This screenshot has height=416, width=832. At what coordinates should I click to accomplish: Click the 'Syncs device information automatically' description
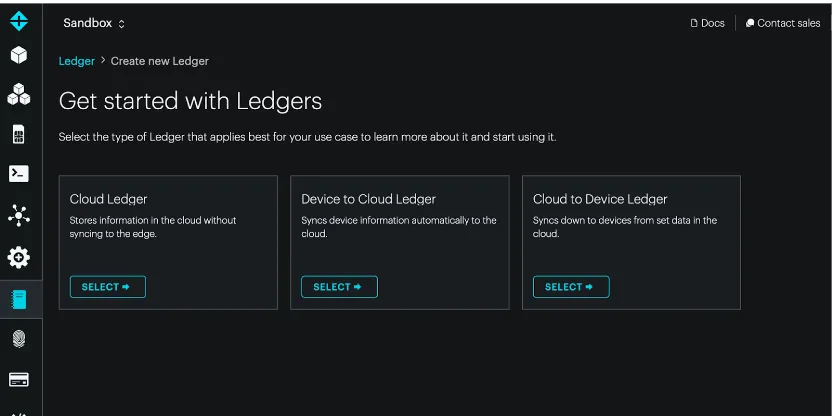point(399,227)
